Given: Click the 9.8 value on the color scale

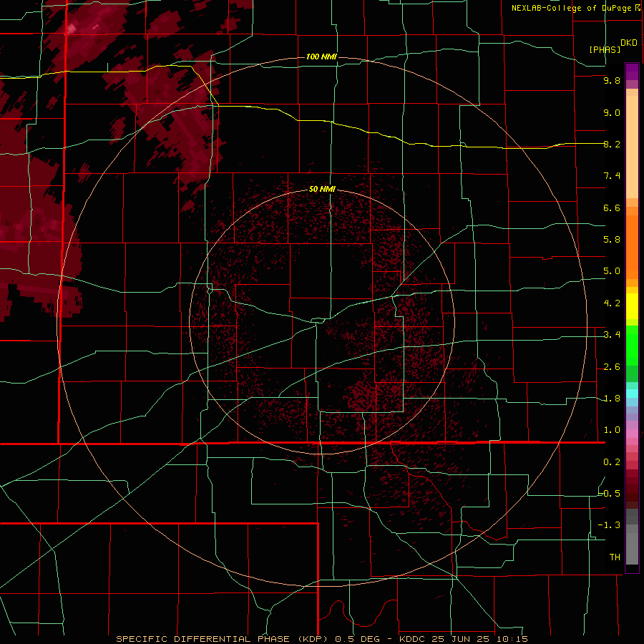Looking at the screenshot, I should coord(612,81).
